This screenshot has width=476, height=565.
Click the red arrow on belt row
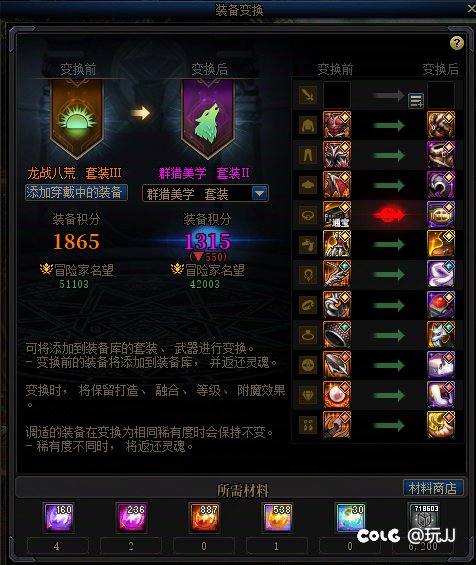(x=388, y=215)
